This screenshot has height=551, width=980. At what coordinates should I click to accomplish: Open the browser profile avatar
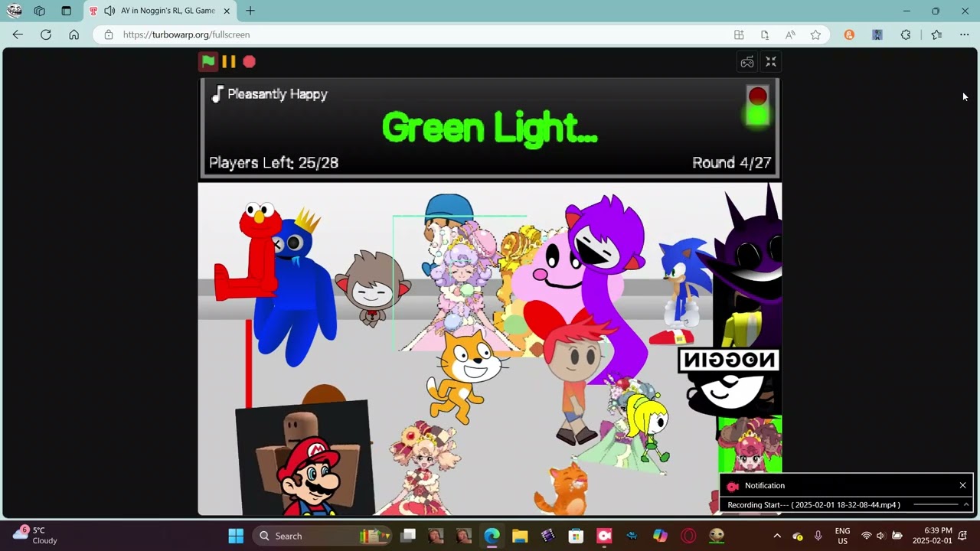[x=15, y=11]
